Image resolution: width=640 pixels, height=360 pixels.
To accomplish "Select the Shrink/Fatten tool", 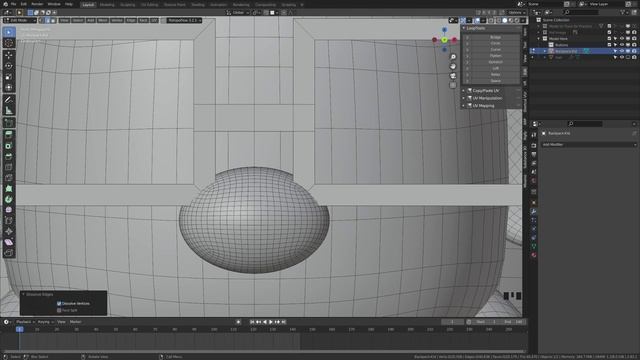I will (x=9, y=231).
